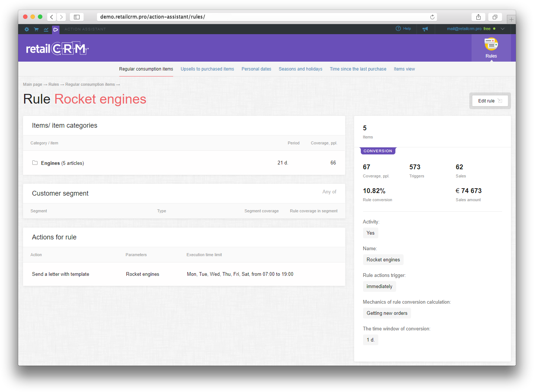Open Help in the top bar
Viewport: 534px width, 392px height.
pyautogui.click(x=404, y=29)
